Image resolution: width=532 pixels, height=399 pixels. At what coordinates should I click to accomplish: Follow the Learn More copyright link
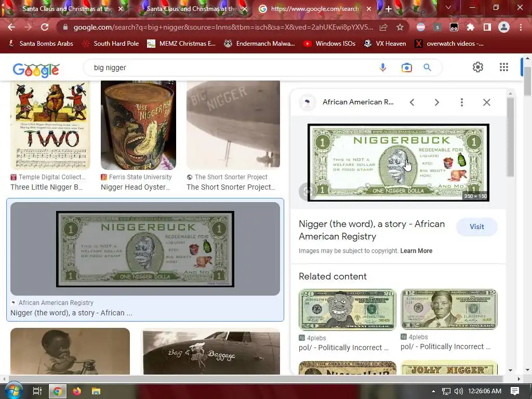click(x=416, y=251)
